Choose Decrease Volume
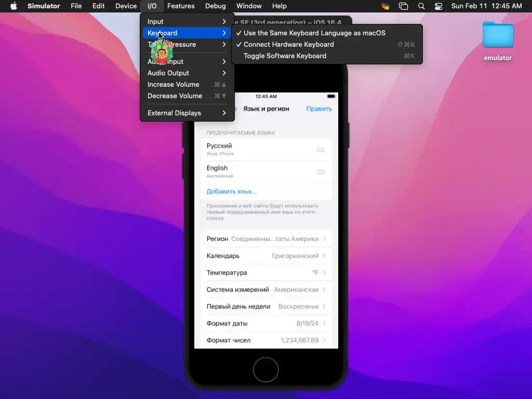This screenshot has height=399, width=532. click(x=187, y=96)
